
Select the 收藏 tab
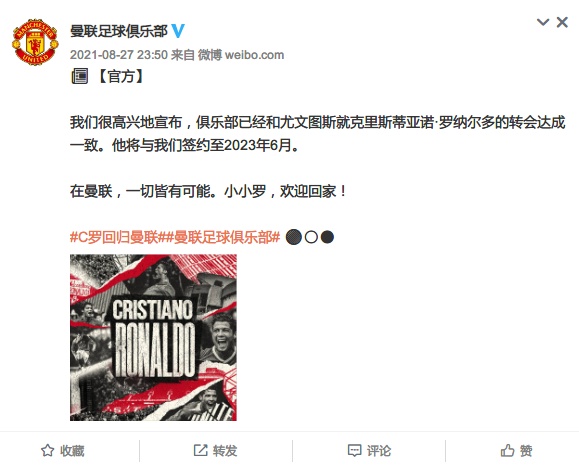pos(62,451)
